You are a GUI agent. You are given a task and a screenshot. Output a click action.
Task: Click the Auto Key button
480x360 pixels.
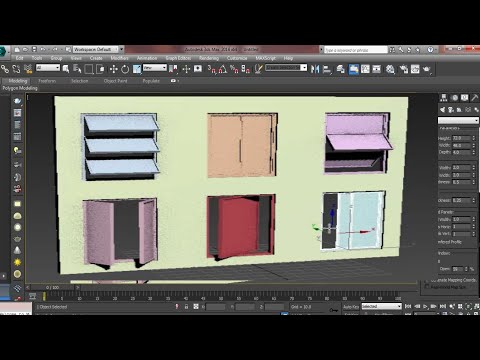[x=351, y=306]
